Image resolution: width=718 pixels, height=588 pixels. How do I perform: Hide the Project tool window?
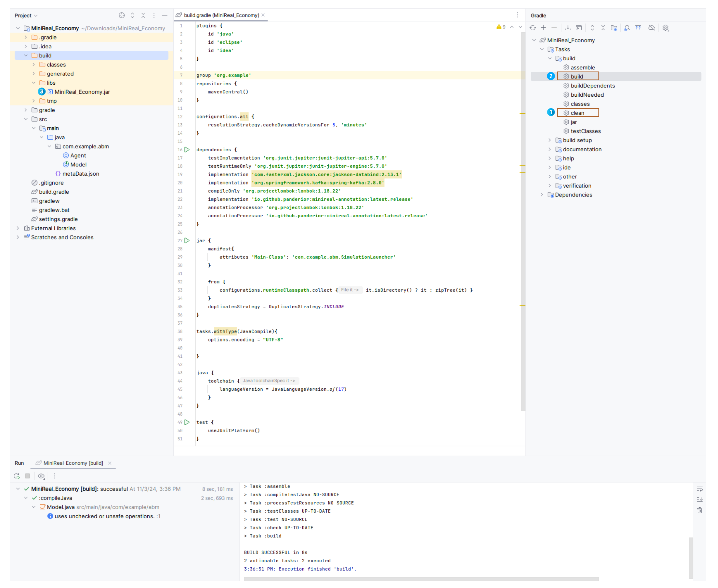pos(165,15)
